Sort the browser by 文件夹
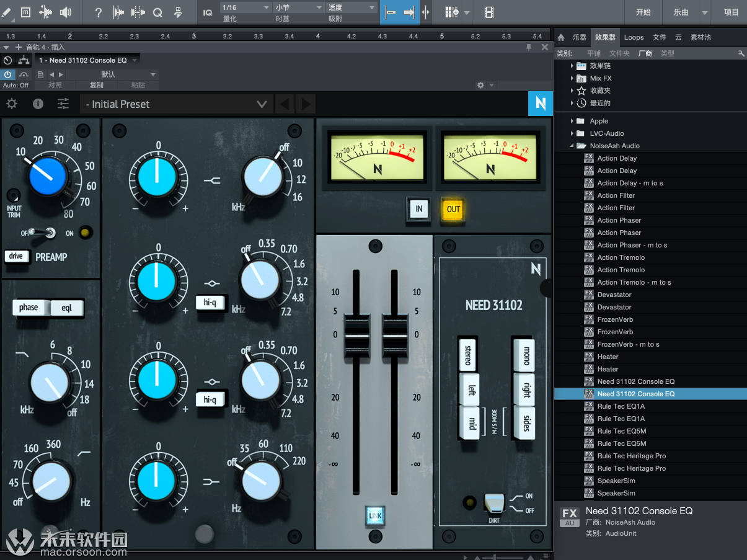Screen dimensions: 747x560 [x=619, y=53]
